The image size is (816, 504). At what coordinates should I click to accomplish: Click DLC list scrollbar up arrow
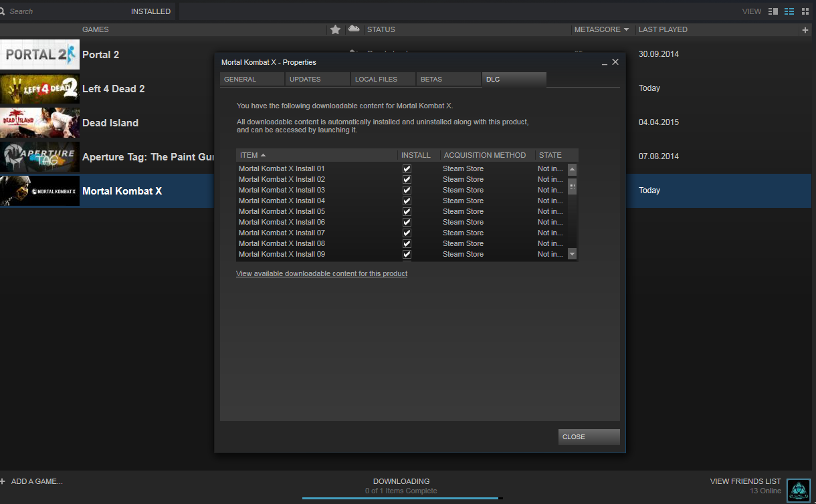click(572, 170)
